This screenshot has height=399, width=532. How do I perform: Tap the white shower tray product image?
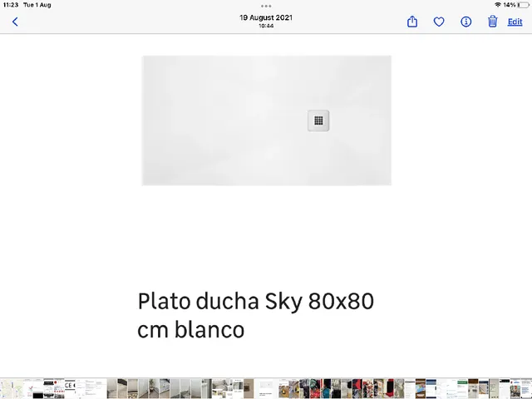pos(266,121)
